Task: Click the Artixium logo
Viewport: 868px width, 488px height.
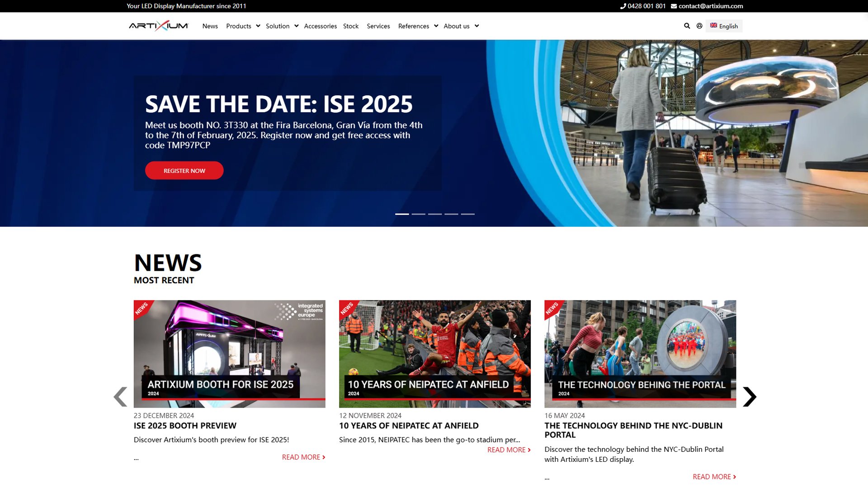Action: tap(159, 26)
